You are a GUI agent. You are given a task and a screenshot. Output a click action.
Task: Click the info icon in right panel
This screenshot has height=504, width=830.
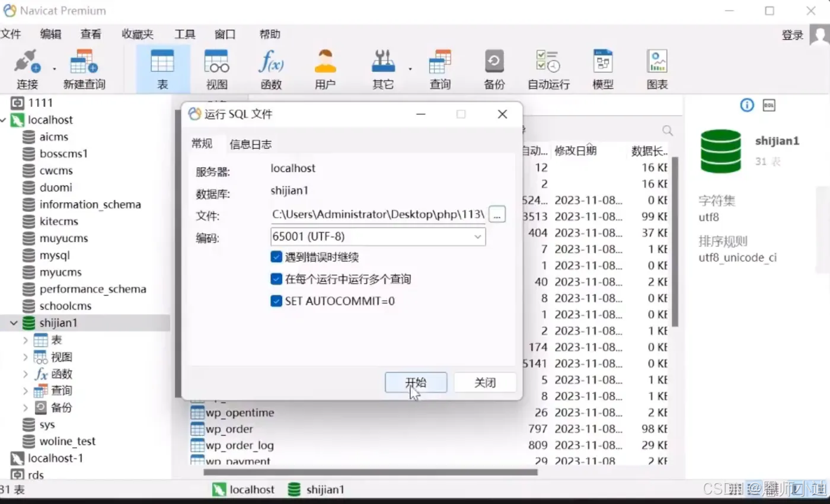pyautogui.click(x=747, y=106)
